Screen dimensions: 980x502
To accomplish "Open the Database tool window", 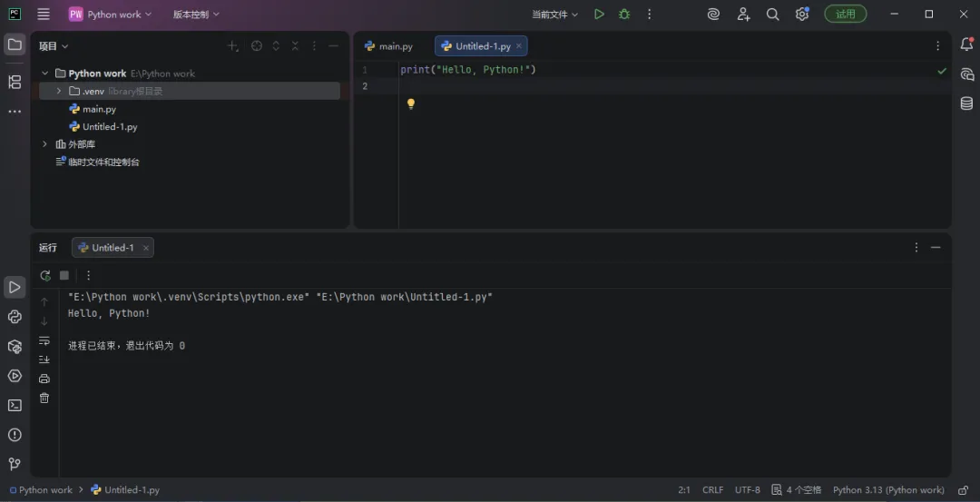I will click(x=966, y=103).
